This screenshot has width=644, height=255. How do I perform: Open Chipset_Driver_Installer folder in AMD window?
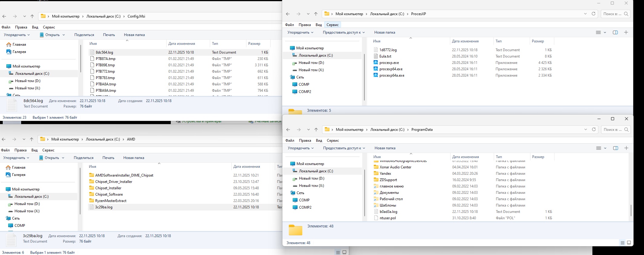pyautogui.click(x=113, y=182)
